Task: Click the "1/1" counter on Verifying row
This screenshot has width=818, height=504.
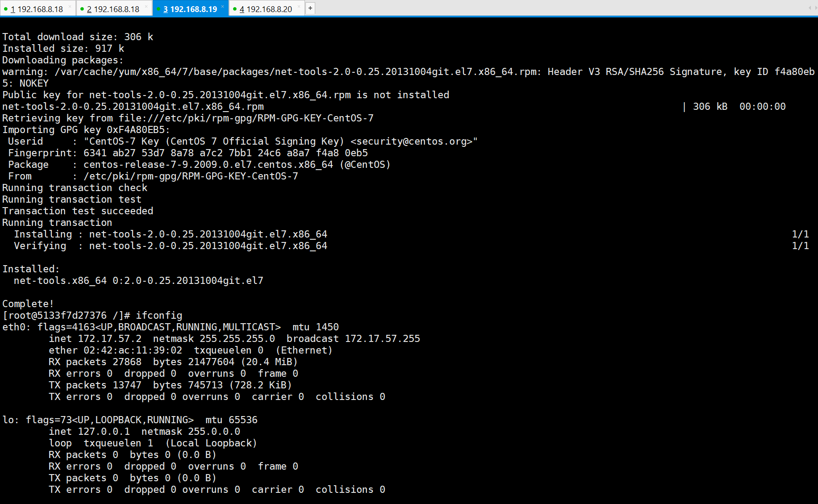Action: point(800,246)
